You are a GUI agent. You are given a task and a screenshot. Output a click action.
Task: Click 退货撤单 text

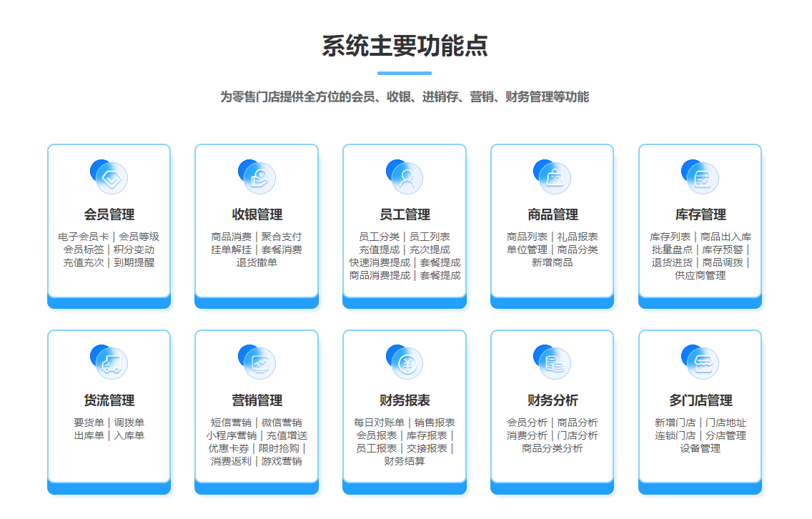click(257, 262)
